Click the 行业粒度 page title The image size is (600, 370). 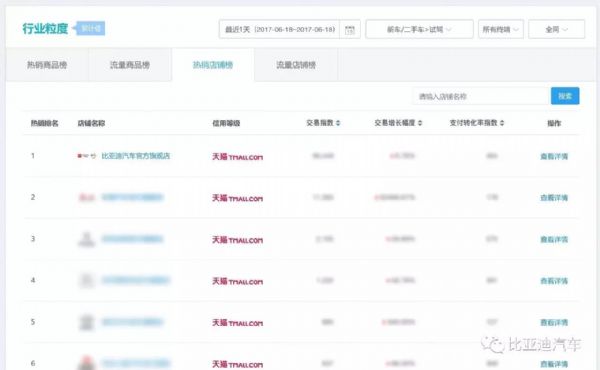[45, 28]
